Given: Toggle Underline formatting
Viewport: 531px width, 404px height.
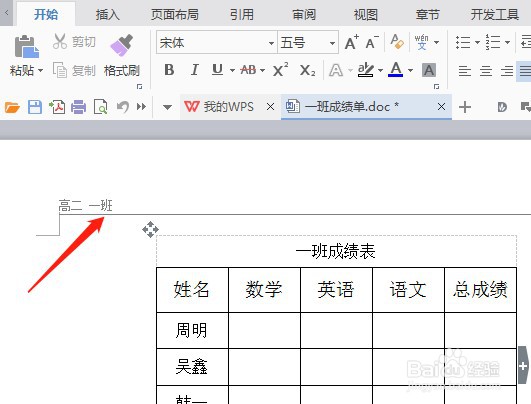Looking at the screenshot, I should tap(217, 70).
